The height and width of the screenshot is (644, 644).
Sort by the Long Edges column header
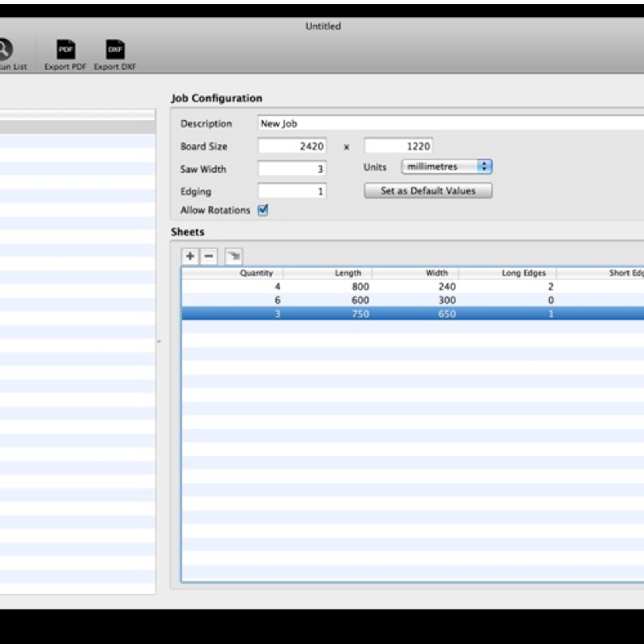pos(508,273)
